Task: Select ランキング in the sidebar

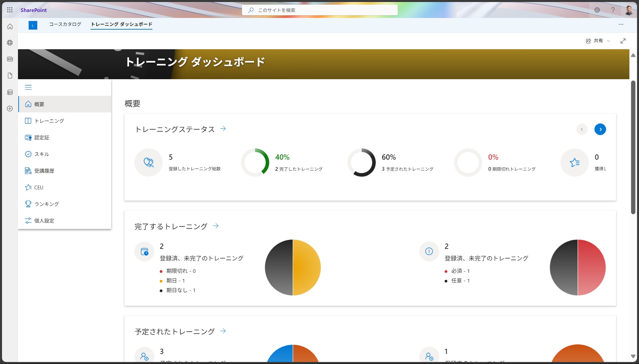Action: 65,204
